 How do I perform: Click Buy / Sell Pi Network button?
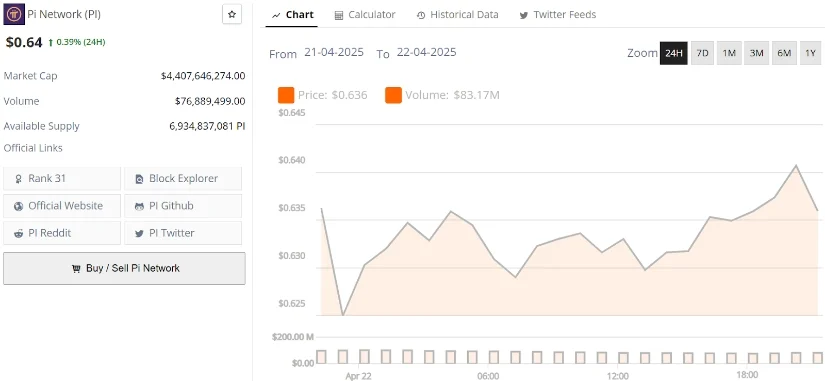coord(124,268)
